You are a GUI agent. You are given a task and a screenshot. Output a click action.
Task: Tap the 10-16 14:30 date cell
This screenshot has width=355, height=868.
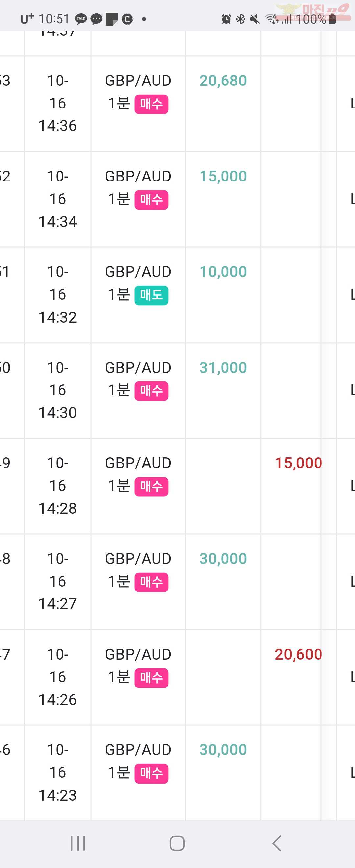point(58,390)
